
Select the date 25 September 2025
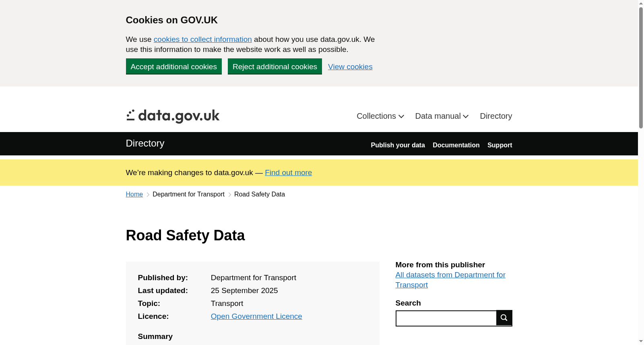click(244, 291)
